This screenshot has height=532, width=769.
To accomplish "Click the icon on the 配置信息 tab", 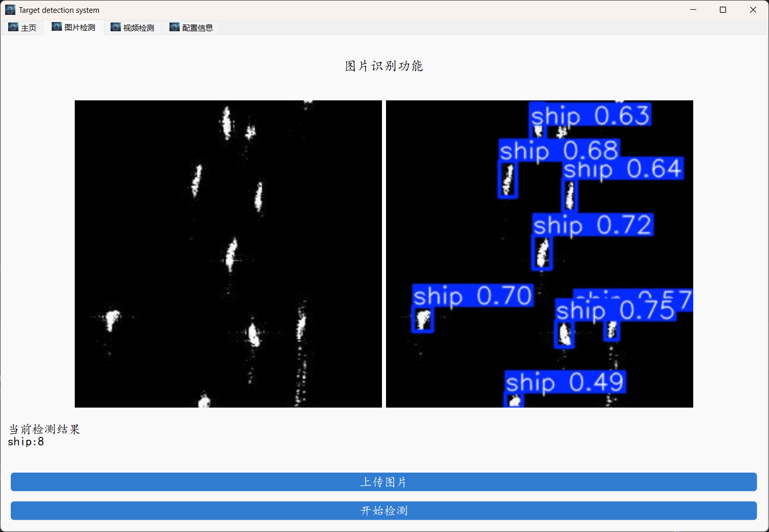I will [174, 27].
